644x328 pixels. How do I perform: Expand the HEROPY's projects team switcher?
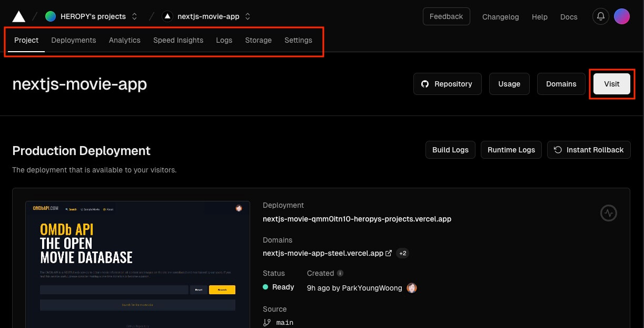click(x=134, y=16)
